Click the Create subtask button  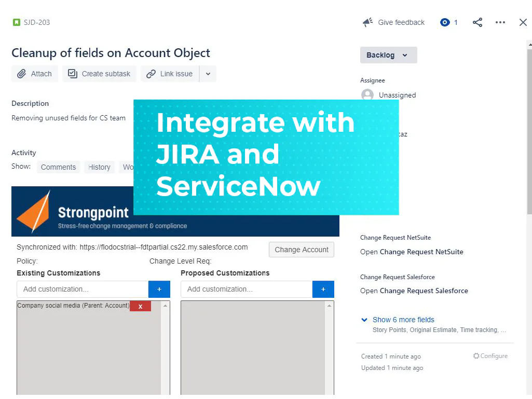point(100,74)
